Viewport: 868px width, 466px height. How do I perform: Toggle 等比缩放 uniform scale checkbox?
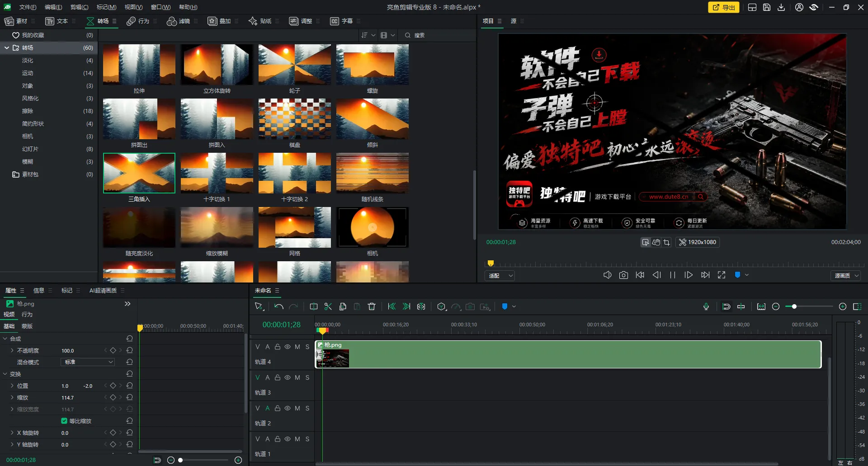(64, 421)
